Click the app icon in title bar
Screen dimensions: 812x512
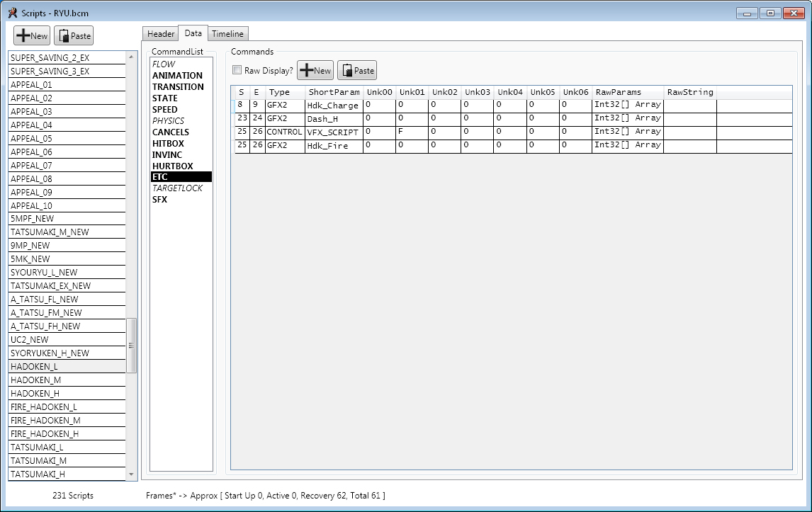[12, 13]
